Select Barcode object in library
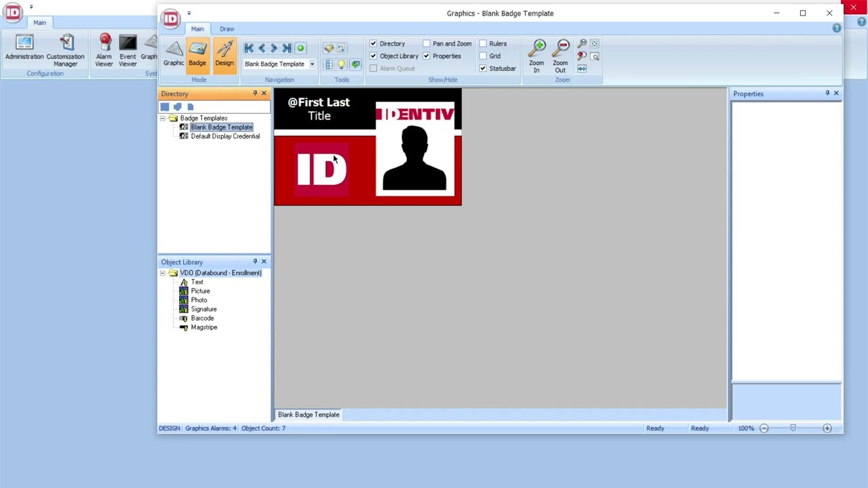This screenshot has width=868, height=488. coord(202,318)
